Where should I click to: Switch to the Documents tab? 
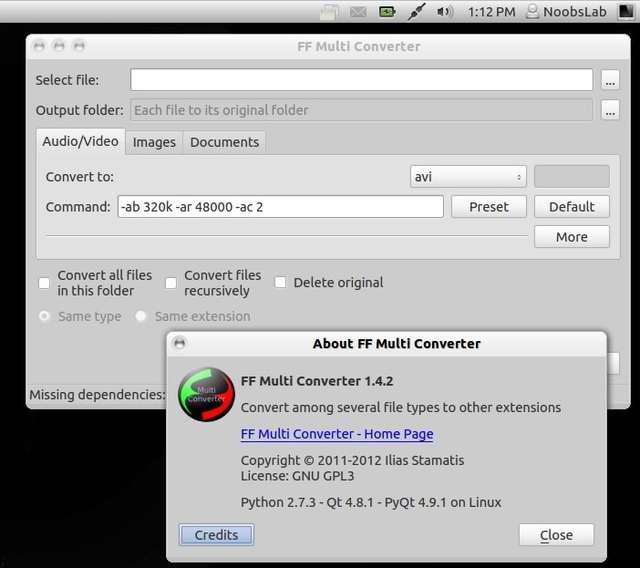pyautogui.click(x=224, y=142)
